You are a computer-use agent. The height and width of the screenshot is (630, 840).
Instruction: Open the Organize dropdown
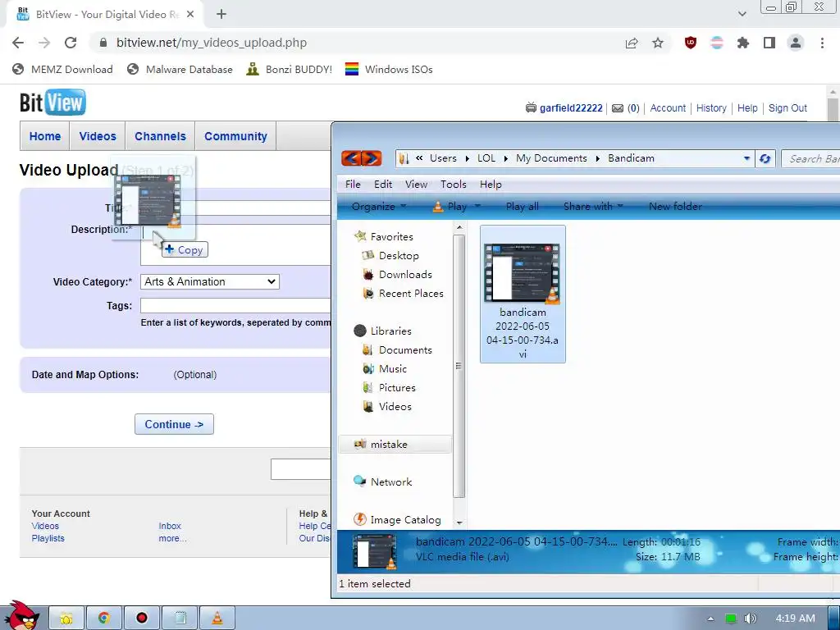pos(379,206)
